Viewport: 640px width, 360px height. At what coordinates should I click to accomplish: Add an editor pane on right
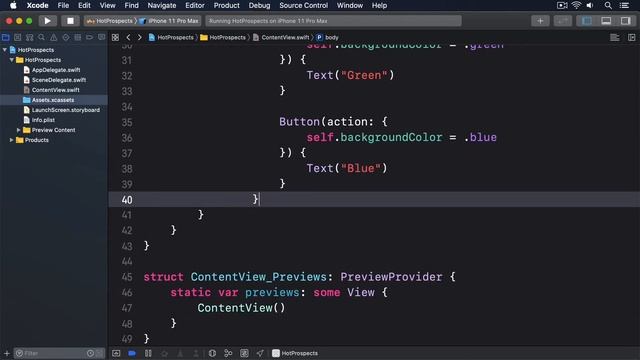pos(631,38)
